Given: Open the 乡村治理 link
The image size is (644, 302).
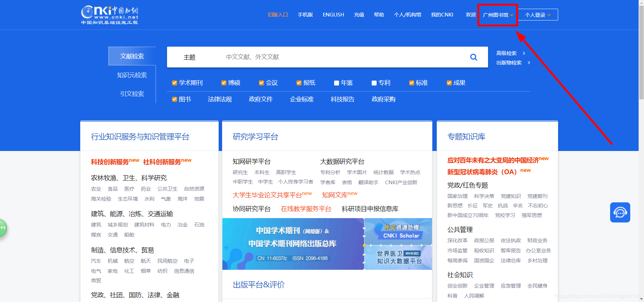Looking at the screenshot, I should tap(537, 261).
